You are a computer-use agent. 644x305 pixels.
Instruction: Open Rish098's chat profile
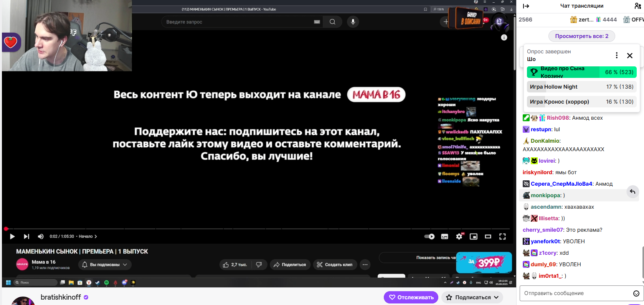pyautogui.click(x=558, y=118)
